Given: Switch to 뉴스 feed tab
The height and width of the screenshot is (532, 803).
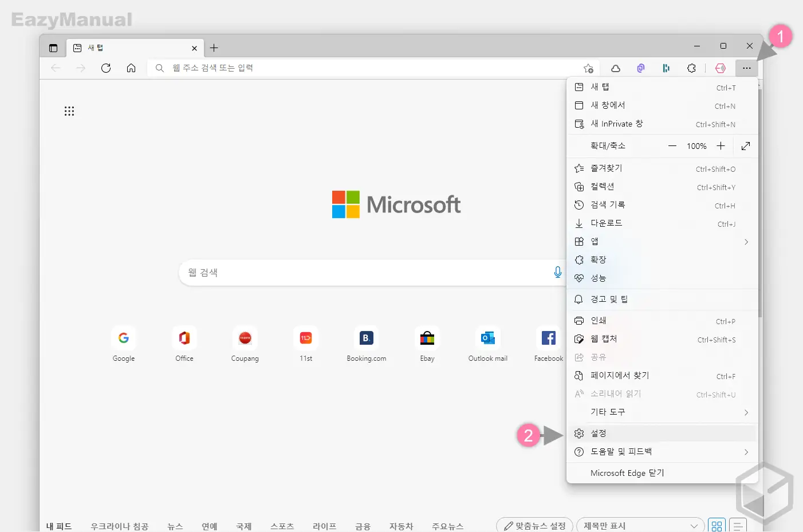Looking at the screenshot, I should pyautogui.click(x=175, y=526).
